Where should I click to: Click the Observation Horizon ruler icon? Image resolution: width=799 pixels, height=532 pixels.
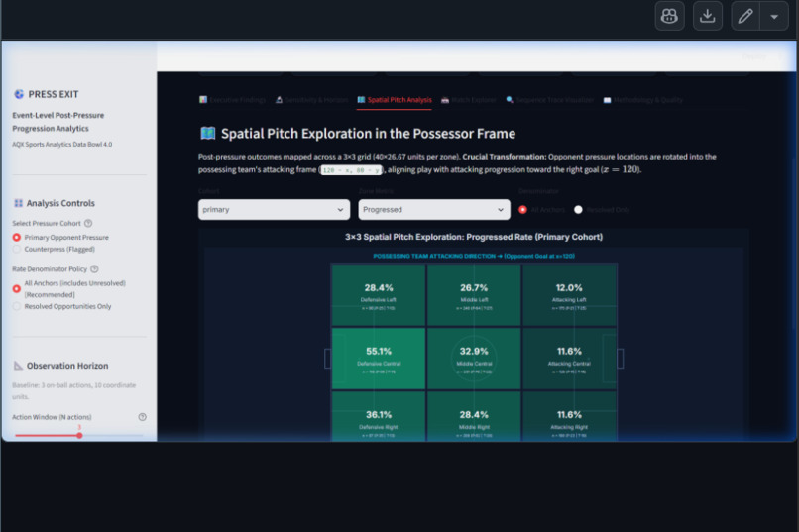(x=19, y=366)
